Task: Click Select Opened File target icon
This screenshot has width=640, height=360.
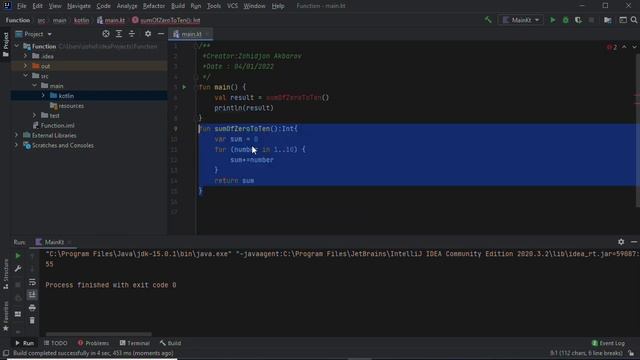Action: pos(106,34)
